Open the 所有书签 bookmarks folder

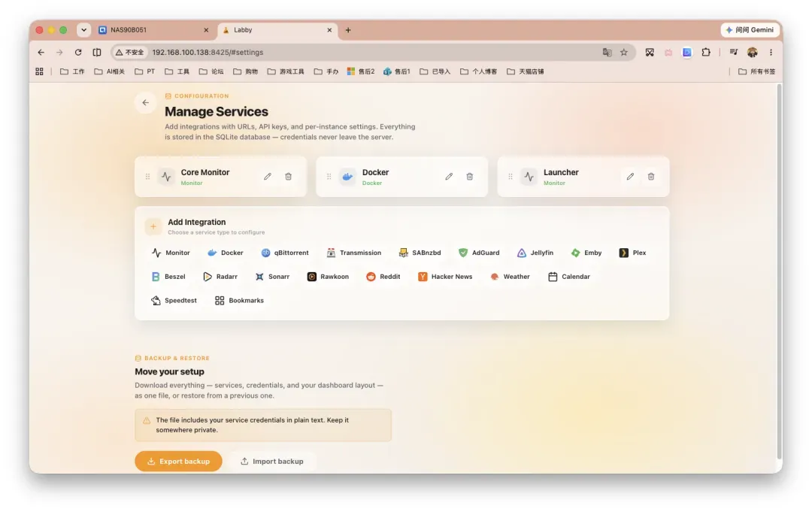click(x=757, y=71)
